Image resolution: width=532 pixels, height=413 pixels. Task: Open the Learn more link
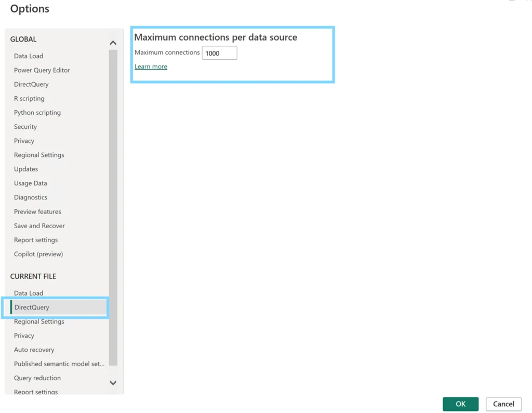click(151, 66)
